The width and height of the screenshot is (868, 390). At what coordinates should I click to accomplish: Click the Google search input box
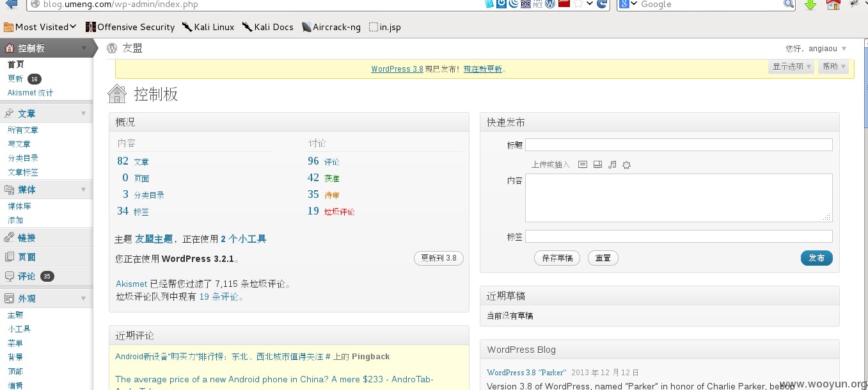pyautogui.click(x=710, y=4)
